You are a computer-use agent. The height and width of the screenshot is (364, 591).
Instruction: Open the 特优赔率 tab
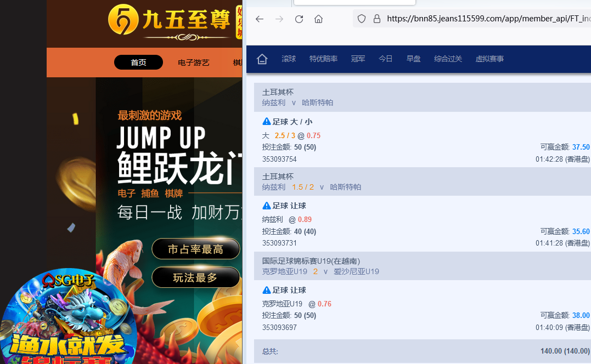323,59
